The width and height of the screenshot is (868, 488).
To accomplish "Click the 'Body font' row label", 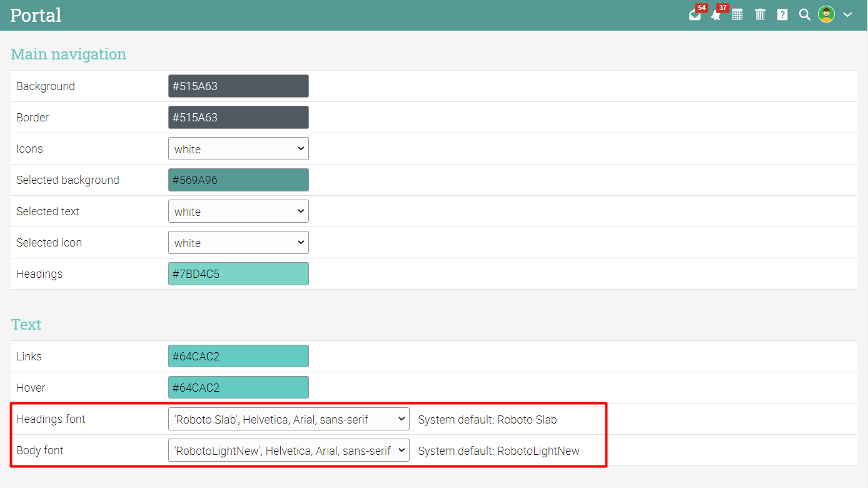I will 40,450.
